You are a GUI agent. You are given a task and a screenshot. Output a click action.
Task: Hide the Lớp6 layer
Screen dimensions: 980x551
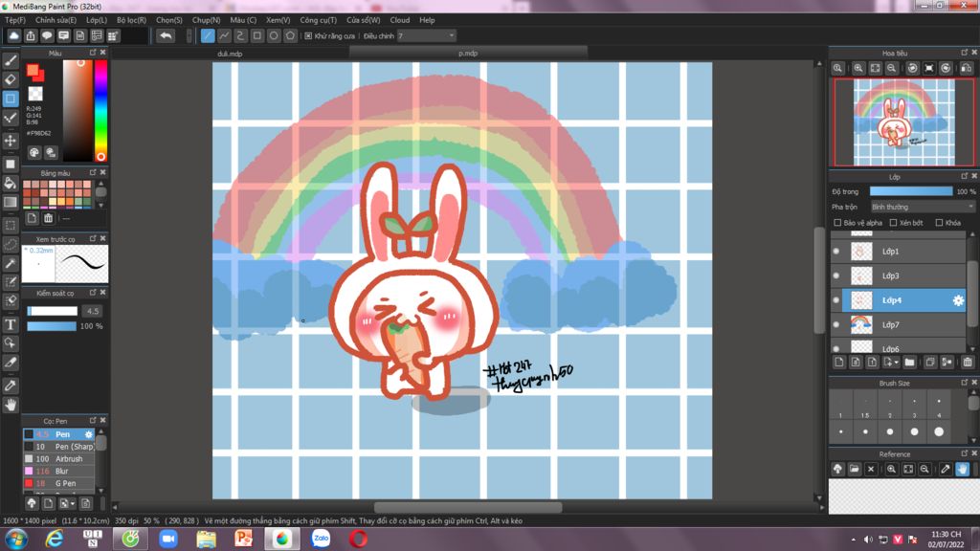pyautogui.click(x=836, y=348)
